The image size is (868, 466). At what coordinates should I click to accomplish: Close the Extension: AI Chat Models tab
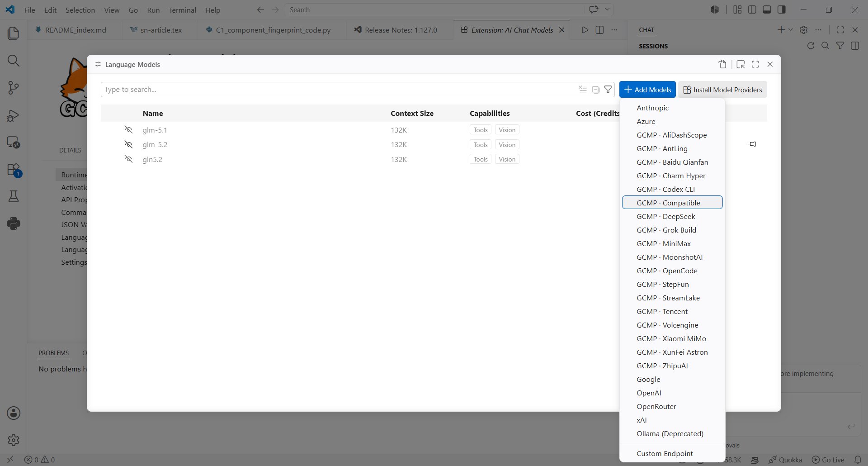(561, 30)
